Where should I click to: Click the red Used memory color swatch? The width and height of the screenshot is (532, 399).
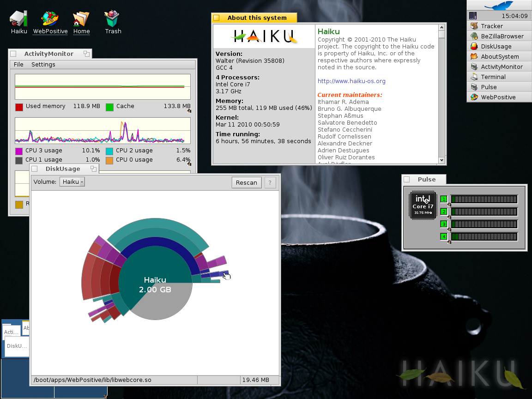pos(19,107)
